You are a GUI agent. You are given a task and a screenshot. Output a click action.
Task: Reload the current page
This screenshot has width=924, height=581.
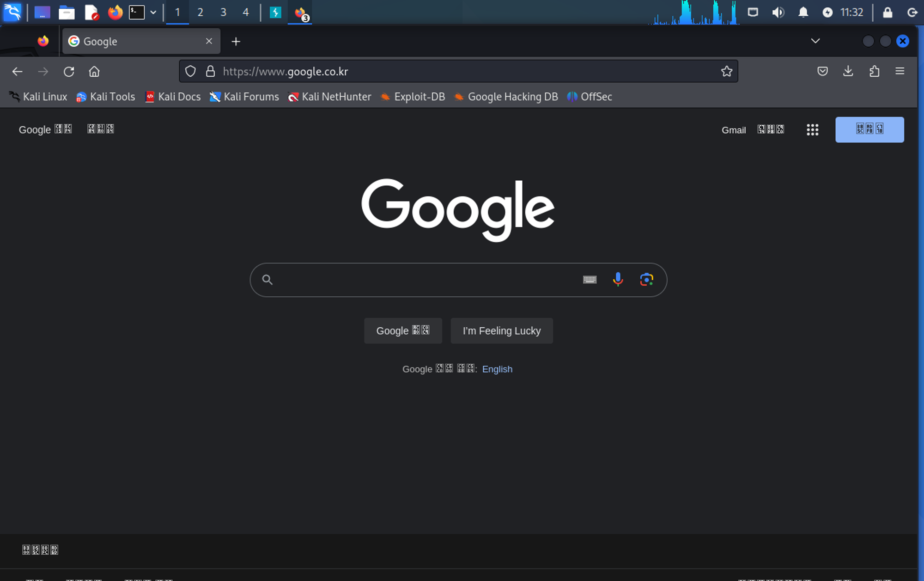click(69, 72)
